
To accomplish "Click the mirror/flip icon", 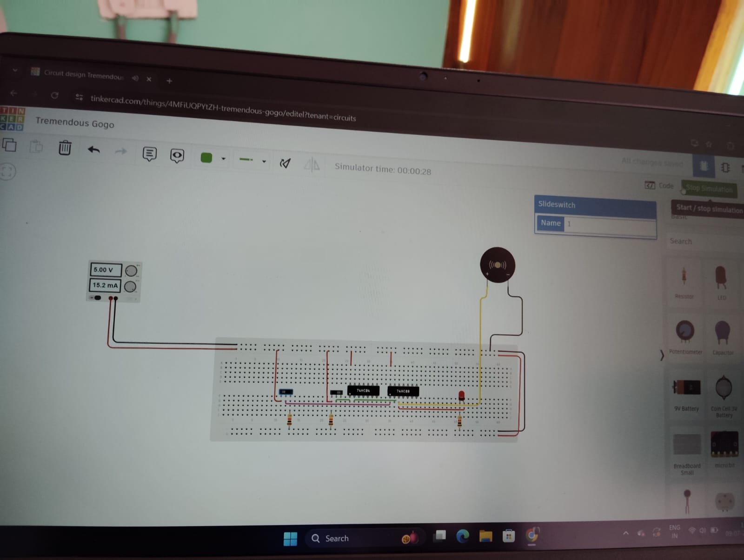I will click(x=312, y=164).
